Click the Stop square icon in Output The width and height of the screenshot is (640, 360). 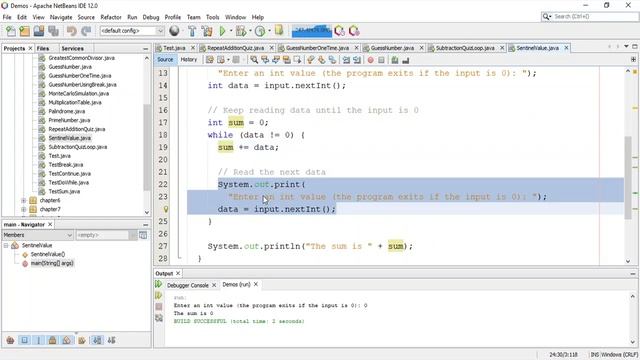coord(159,307)
